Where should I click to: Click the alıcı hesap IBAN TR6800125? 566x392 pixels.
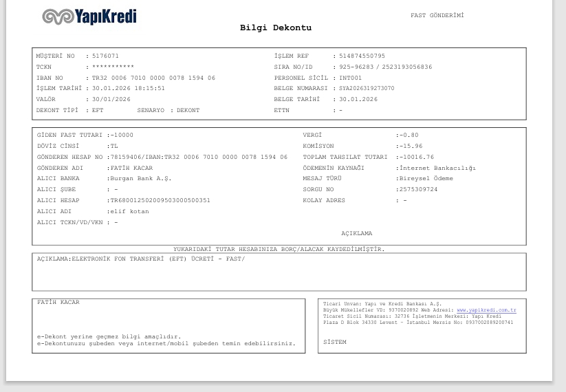pos(160,200)
